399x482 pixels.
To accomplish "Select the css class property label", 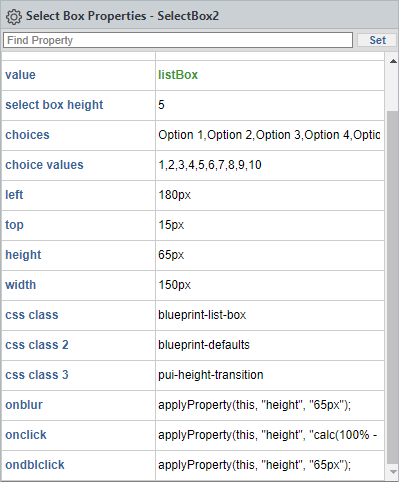I will (32, 315).
